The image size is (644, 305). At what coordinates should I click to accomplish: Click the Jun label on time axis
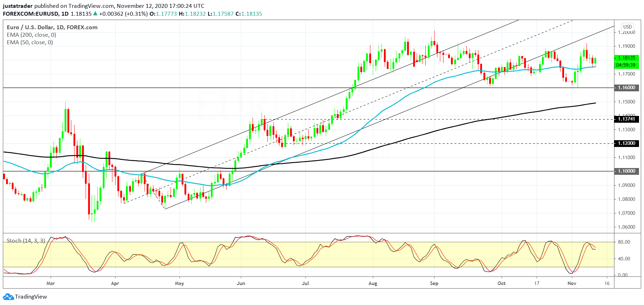pos(241,284)
